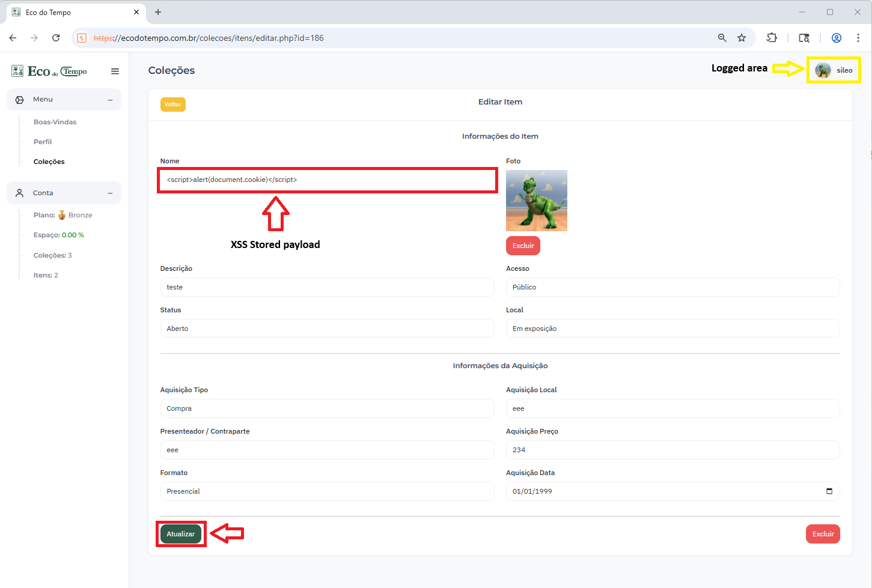Open the Acesso dropdown showing Público

click(x=672, y=287)
